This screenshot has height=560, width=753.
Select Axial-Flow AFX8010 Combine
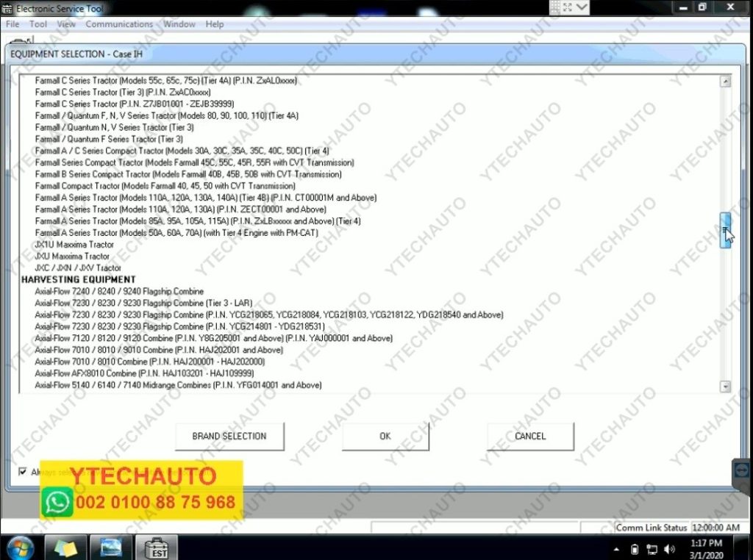144,373
